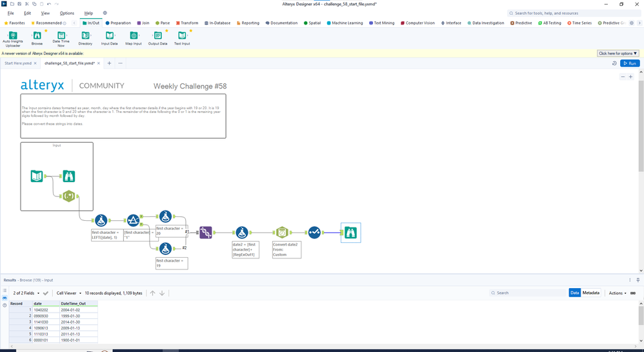Click the Formula node labeled LEFT([date], 1)
Viewport: 644px width, 352px height.
[101, 220]
